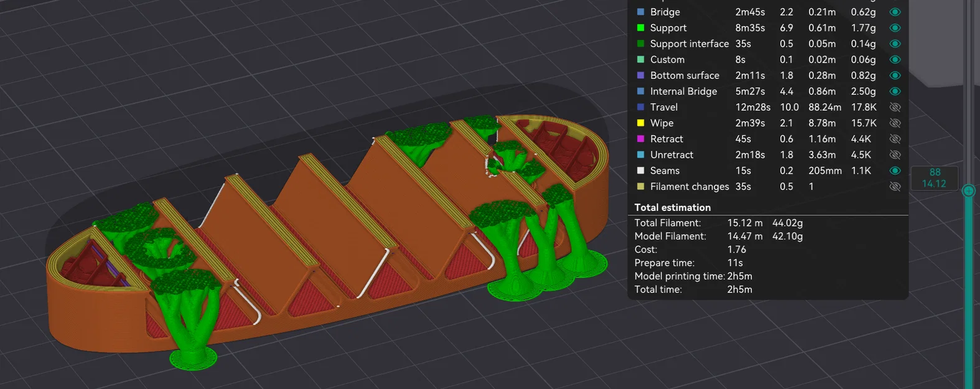Image resolution: width=980 pixels, height=389 pixels.
Task: Click the vertical layer slider track
Action: coord(968,293)
